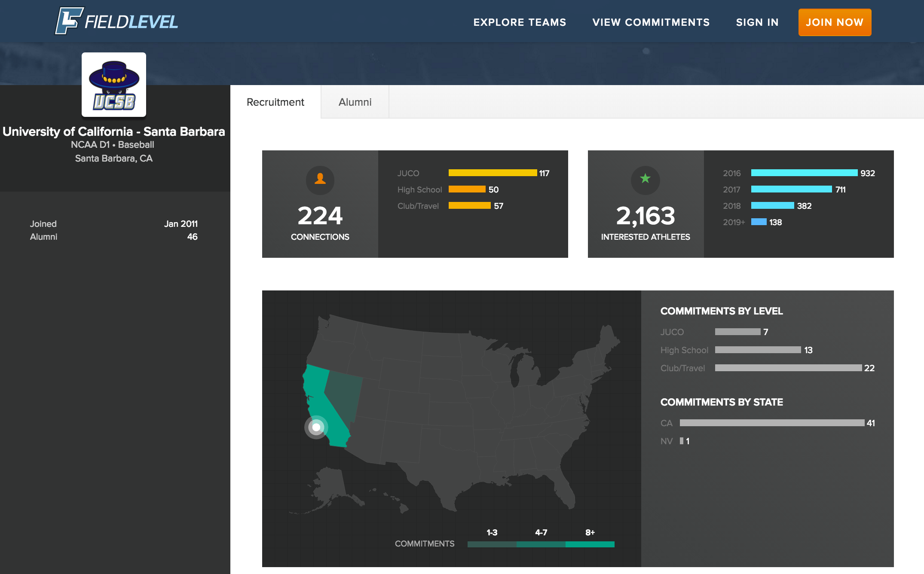Screen dimensions: 924x574
Task: Click the UCSB team logo thumbnail
Action: [114, 85]
